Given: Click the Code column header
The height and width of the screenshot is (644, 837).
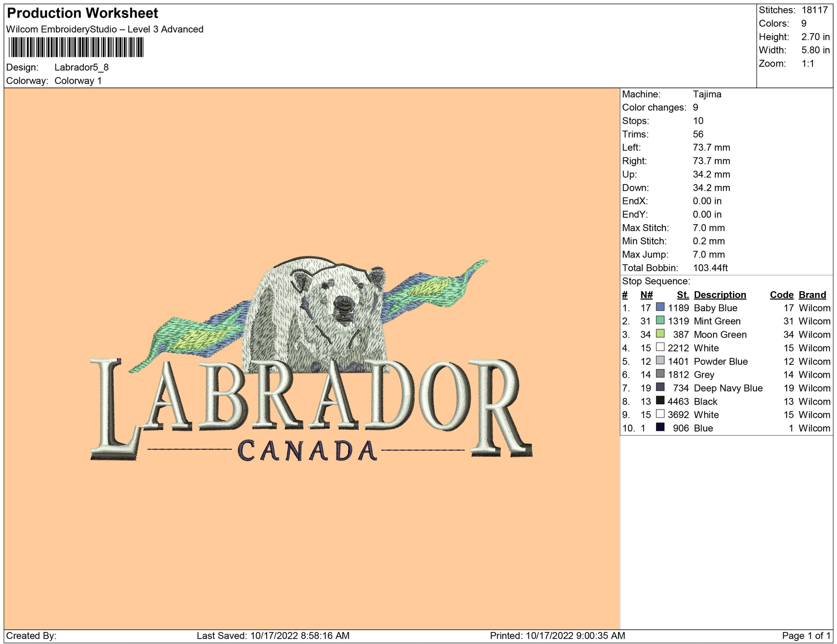Looking at the screenshot, I should click(781, 295).
